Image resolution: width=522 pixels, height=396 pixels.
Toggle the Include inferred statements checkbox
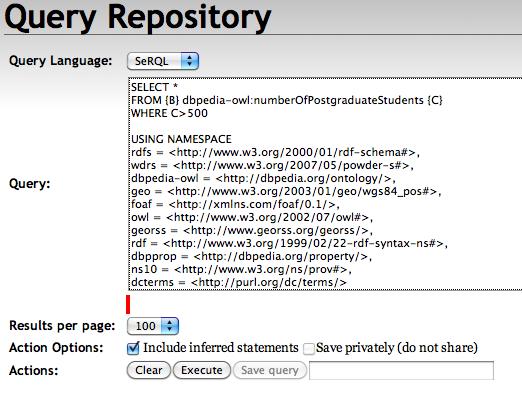click(133, 348)
